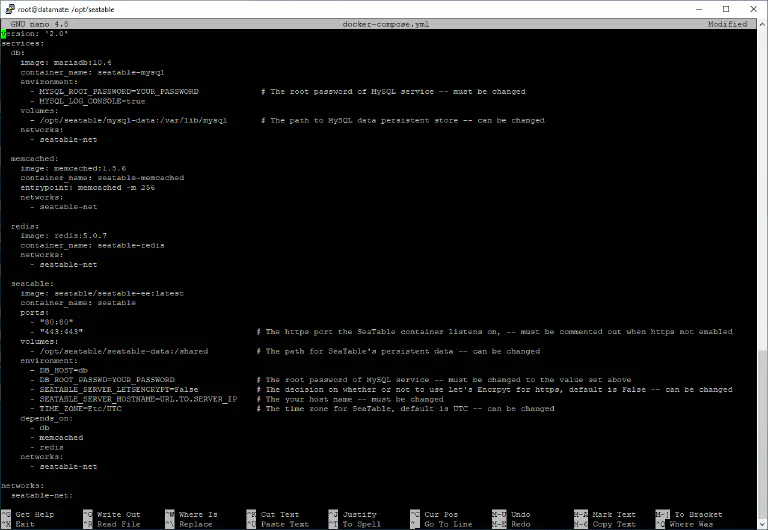The width and height of the screenshot is (768, 530).
Task: Click the Copy Text shortcut label
Action: coord(614,524)
